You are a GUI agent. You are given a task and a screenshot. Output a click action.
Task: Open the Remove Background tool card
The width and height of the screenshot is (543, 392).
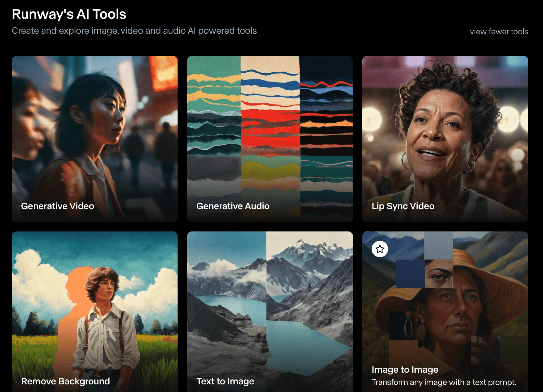point(95,312)
